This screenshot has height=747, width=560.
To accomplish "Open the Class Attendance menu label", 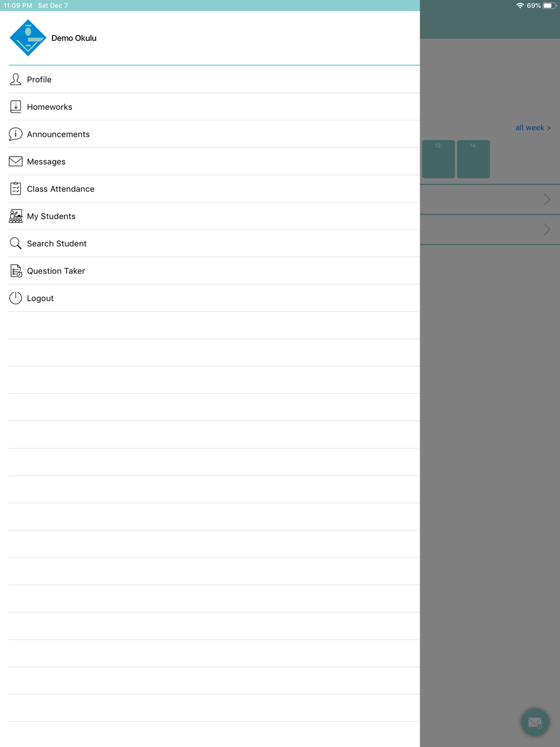I will pyautogui.click(x=60, y=189).
